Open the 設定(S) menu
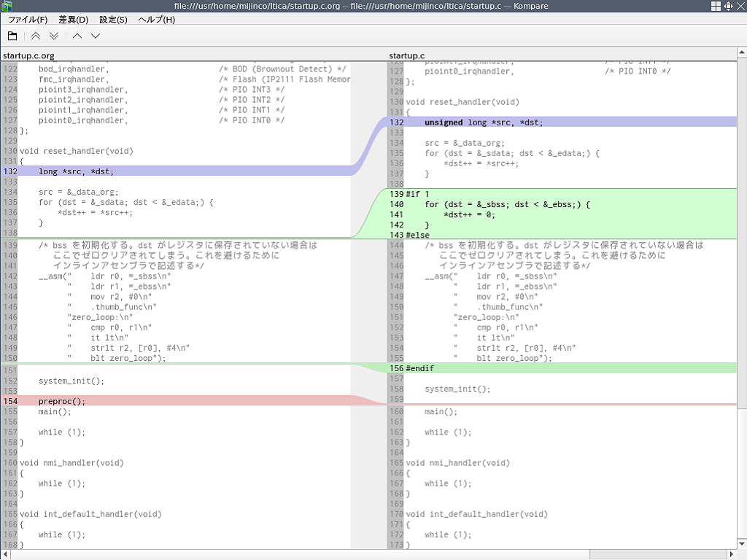 coord(113,20)
